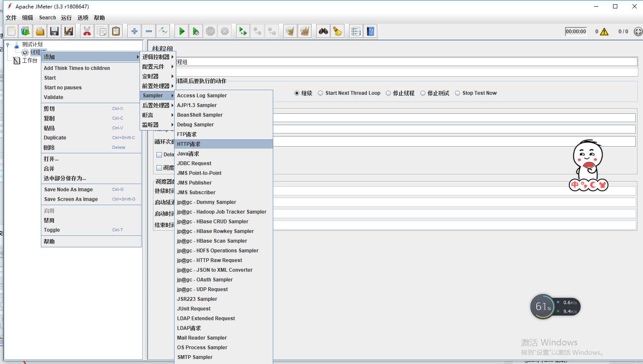Click the Clear All results icon

pos(304,31)
